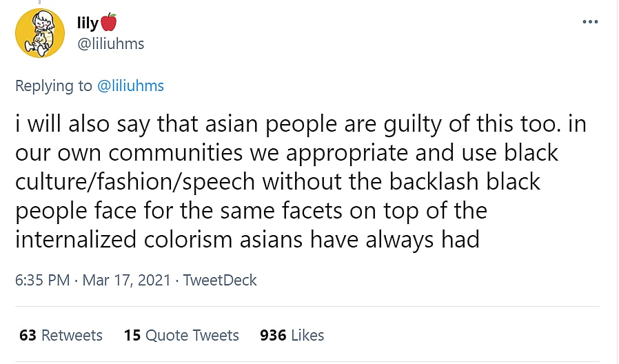The width and height of the screenshot is (619, 364).
Task: View the 936 Likes list
Action: tap(292, 335)
